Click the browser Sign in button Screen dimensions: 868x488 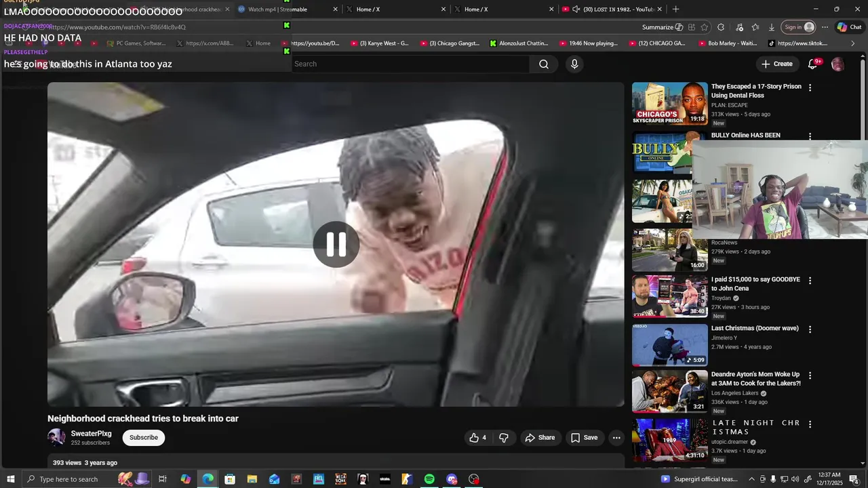(x=798, y=27)
